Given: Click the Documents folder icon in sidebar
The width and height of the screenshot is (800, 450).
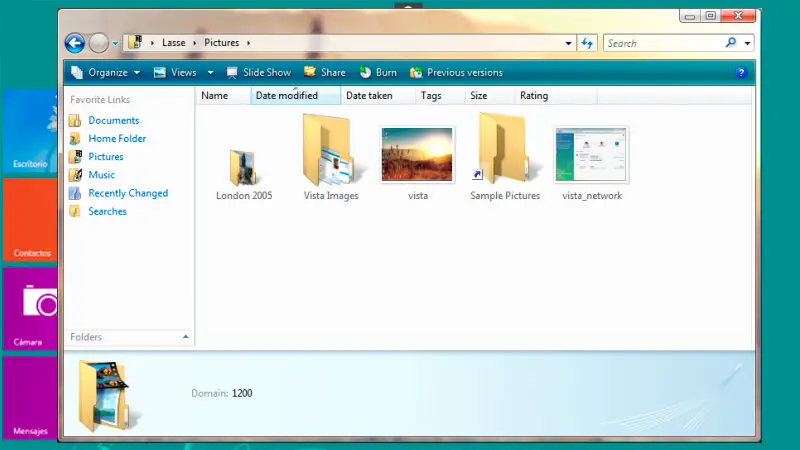Looking at the screenshot, I should click(75, 120).
